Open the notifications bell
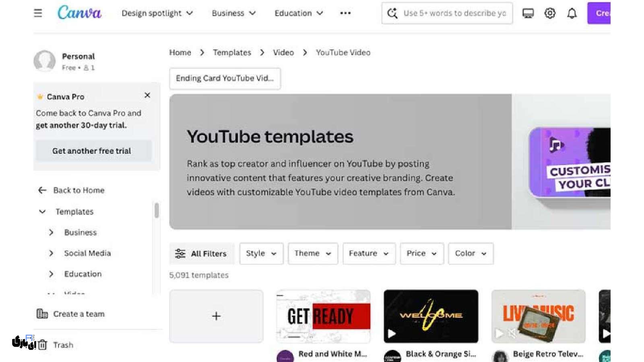The width and height of the screenshot is (644, 362). coord(572,13)
